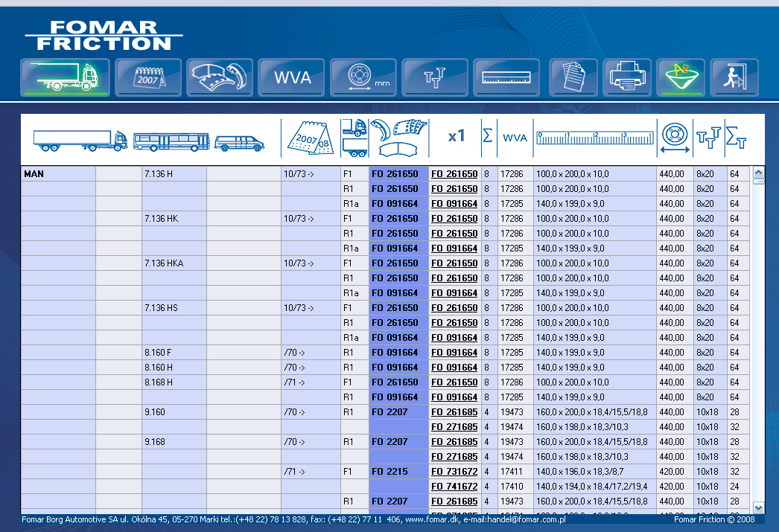Image resolution: width=779 pixels, height=532 pixels.
Task: Click the WVA column header
Action: pos(515,138)
